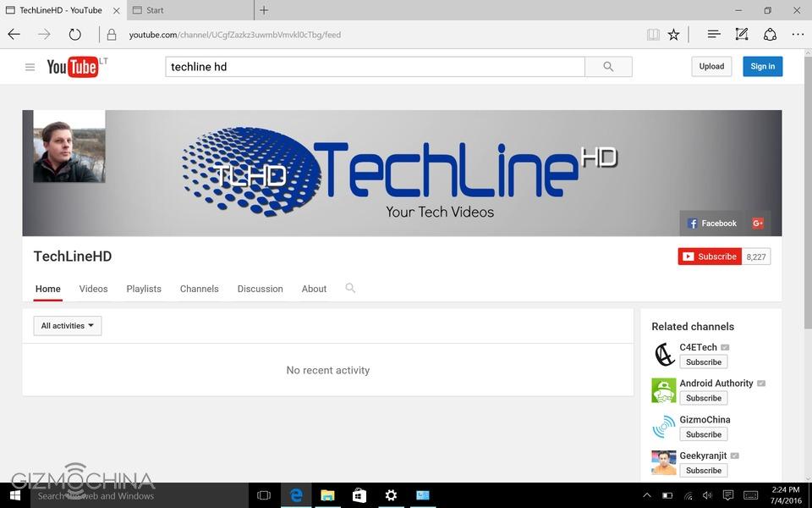Viewport: 812px width, 508px height.
Task: Open Windows Store from taskbar
Action: pyautogui.click(x=359, y=495)
